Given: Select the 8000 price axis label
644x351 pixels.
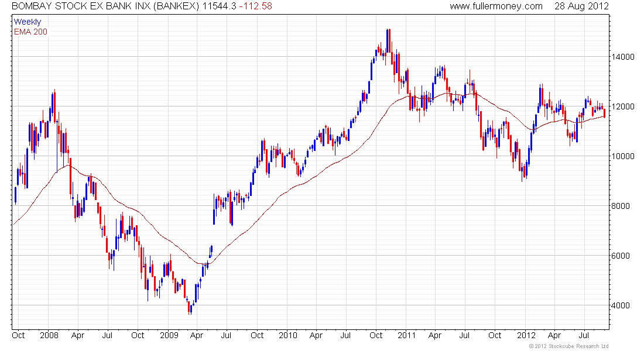Looking at the screenshot, I should tap(621, 206).
